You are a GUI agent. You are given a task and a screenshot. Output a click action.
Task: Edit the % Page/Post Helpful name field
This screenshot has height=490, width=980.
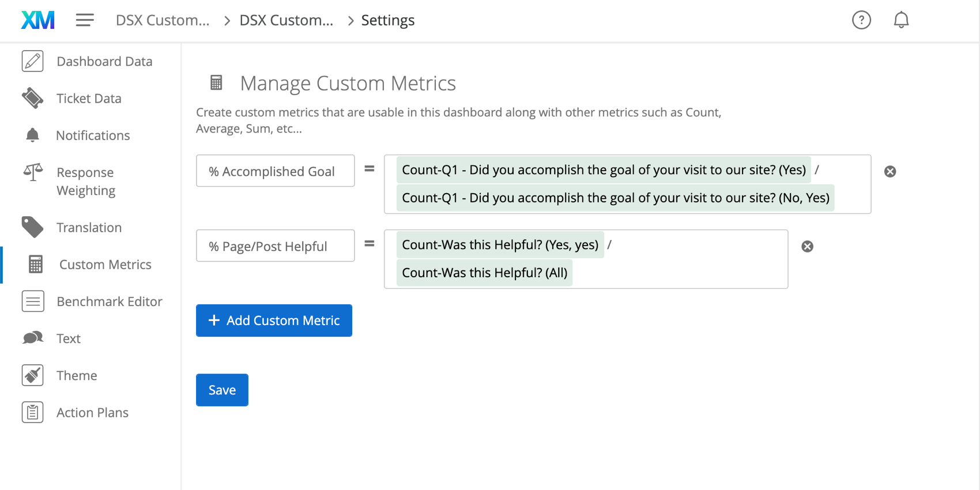[x=276, y=246]
